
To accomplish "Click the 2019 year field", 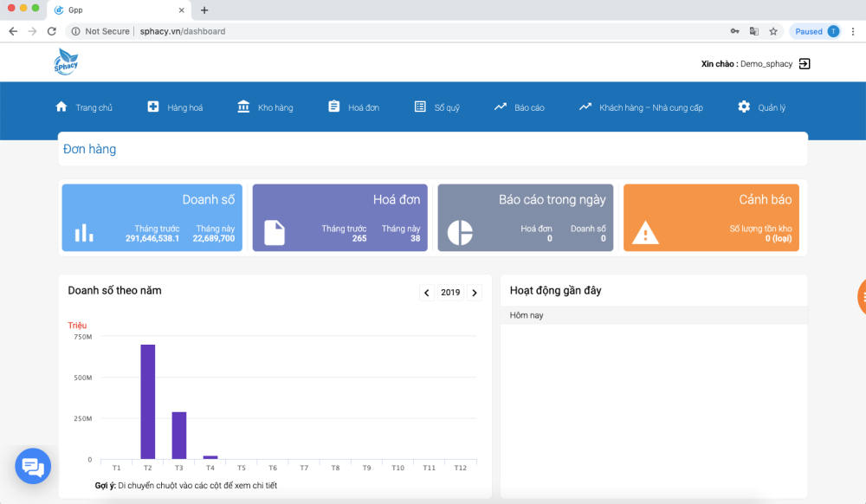I will [450, 293].
